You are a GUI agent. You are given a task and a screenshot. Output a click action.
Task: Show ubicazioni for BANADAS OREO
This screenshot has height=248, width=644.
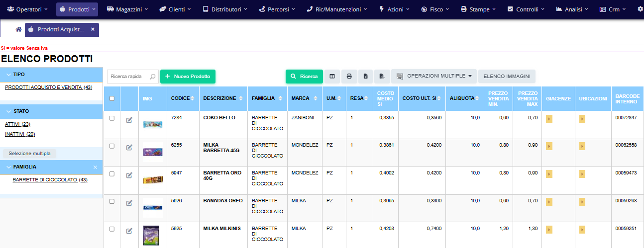tap(582, 202)
